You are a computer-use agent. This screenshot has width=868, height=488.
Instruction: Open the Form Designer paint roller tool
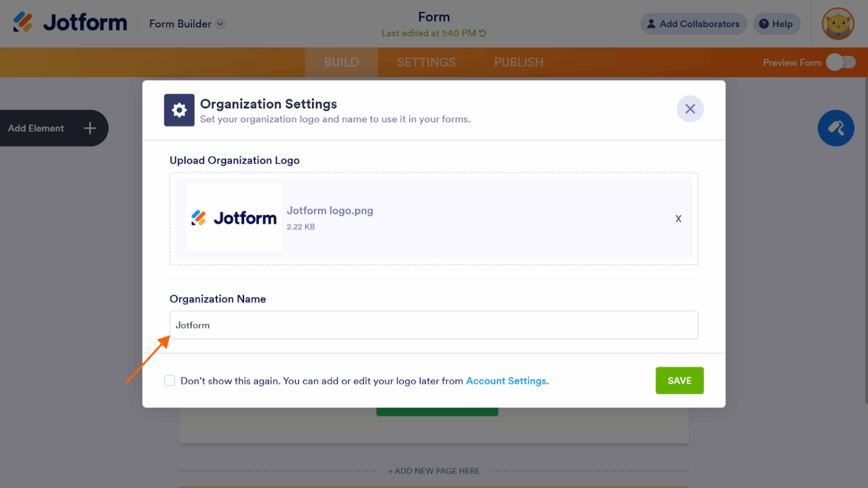(x=836, y=128)
